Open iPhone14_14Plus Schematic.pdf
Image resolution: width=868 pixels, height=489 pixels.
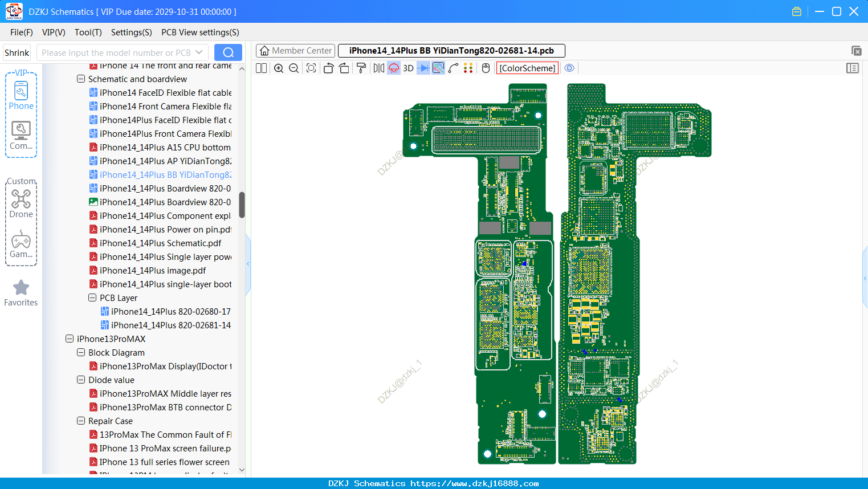[155, 243]
